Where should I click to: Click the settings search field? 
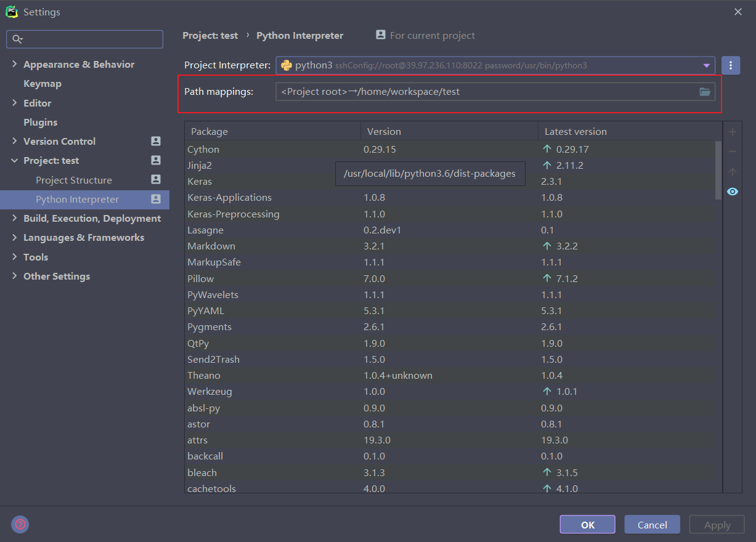coord(84,39)
